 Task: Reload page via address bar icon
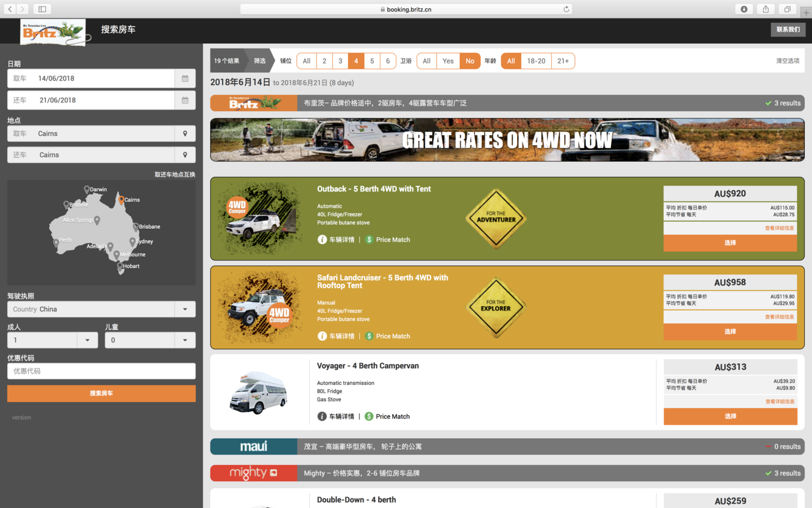point(566,9)
